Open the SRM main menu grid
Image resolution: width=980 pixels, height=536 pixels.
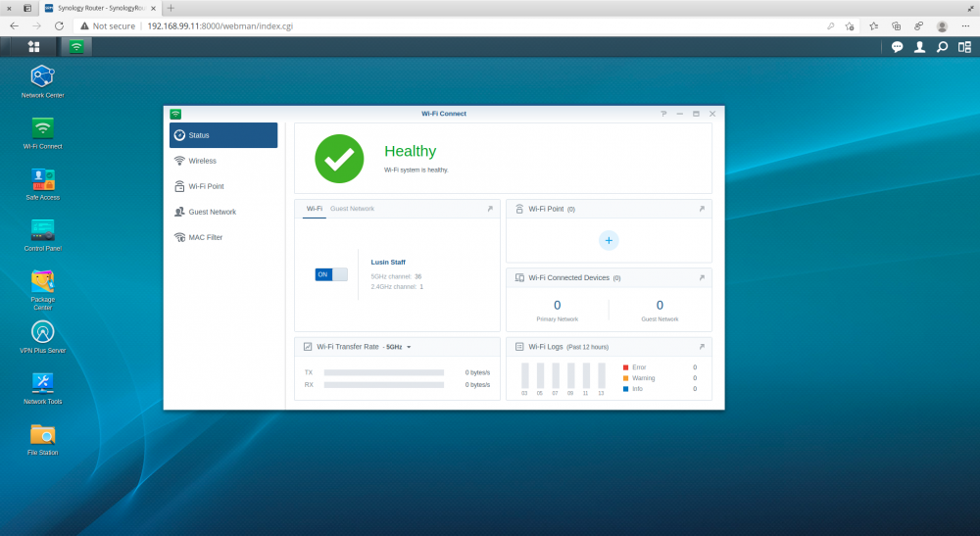[33, 47]
